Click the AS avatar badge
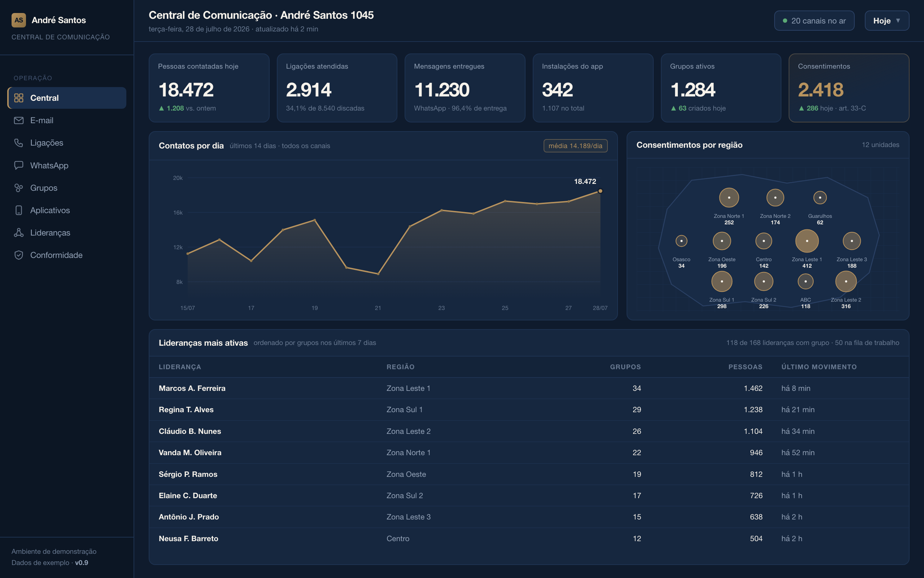This screenshot has height=578, width=924. click(19, 20)
